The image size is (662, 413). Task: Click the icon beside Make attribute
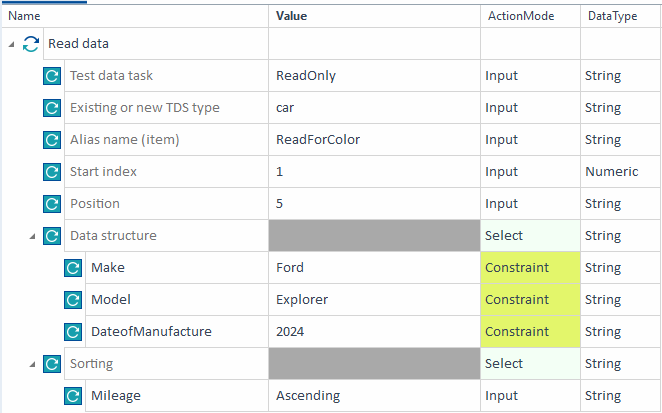(73, 268)
